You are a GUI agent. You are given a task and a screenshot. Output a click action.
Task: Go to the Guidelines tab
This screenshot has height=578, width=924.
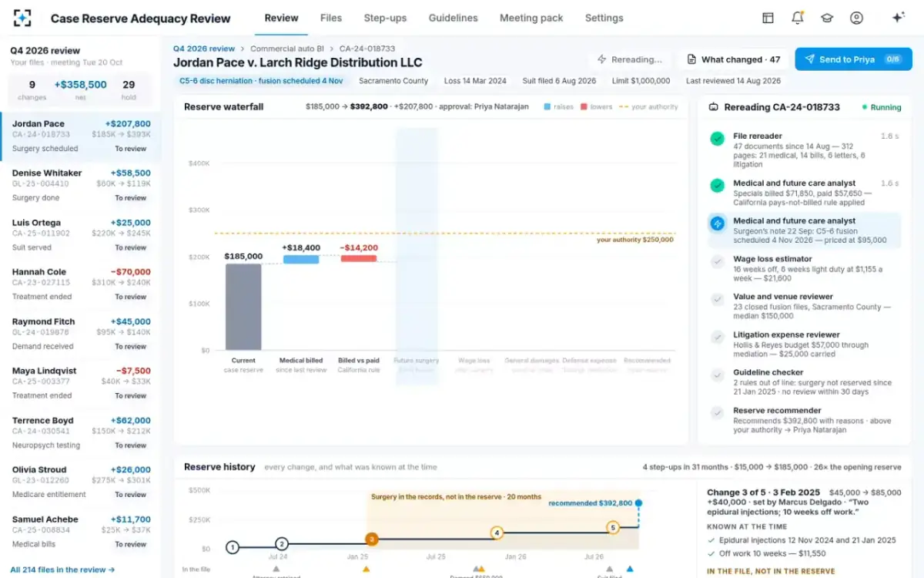pos(453,18)
